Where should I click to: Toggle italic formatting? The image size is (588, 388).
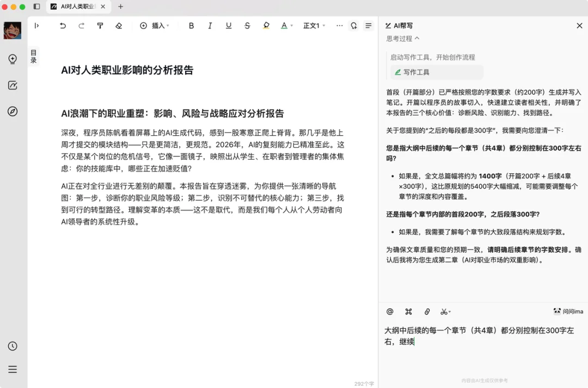(x=210, y=26)
